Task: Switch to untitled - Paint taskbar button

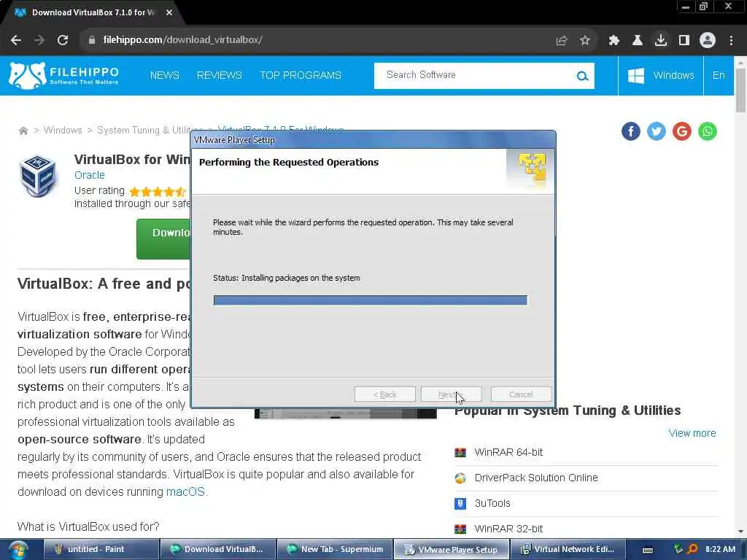Action: pyautogui.click(x=101, y=550)
